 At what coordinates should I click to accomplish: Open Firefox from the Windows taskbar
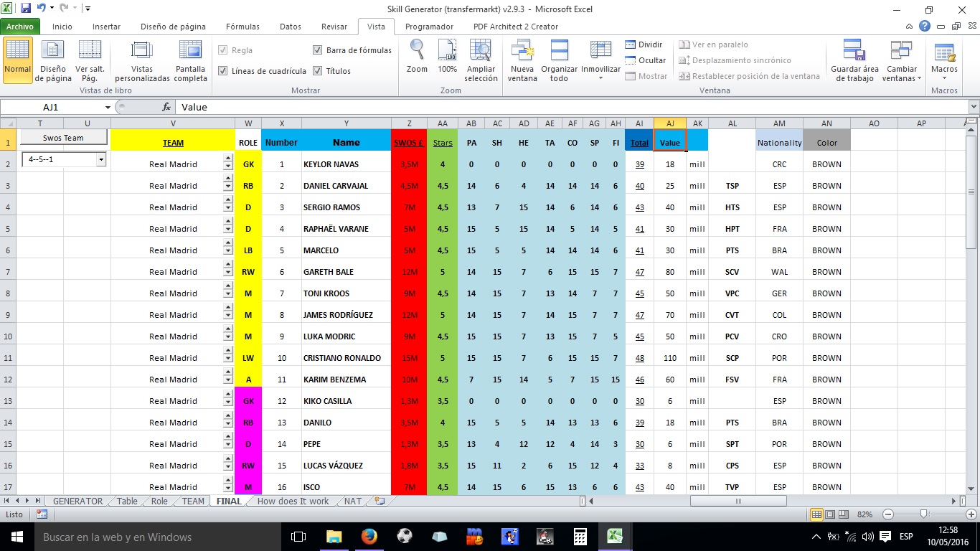coord(369,536)
